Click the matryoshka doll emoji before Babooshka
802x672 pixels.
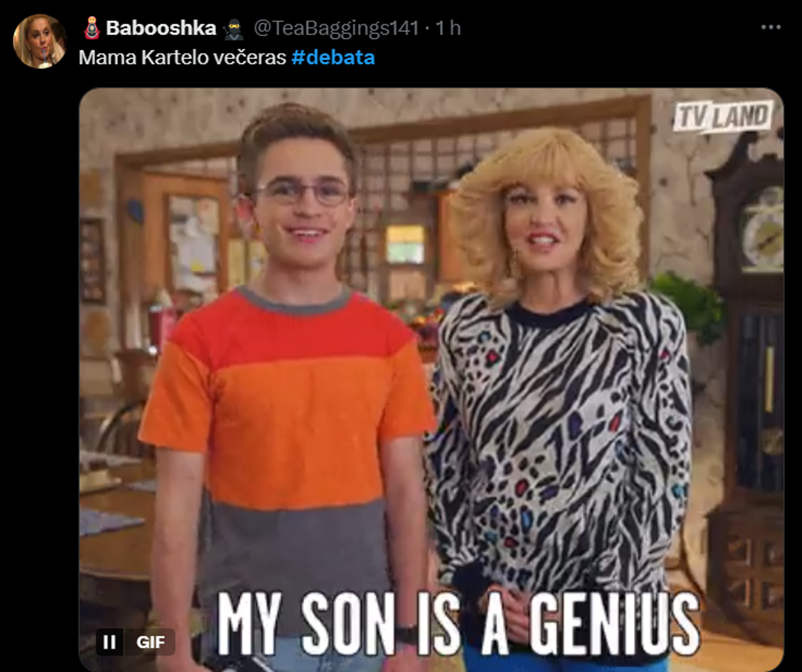tap(92, 28)
